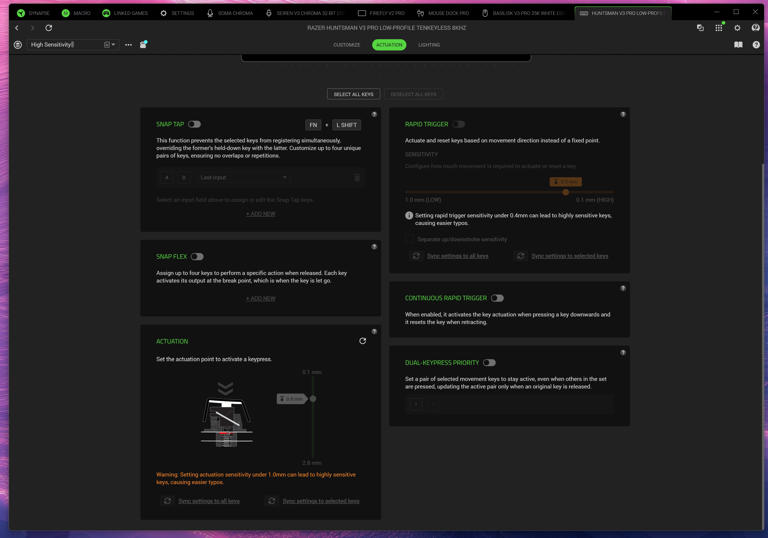Open the profile three-dots menu
Viewport: 768px width, 538px height.
pyautogui.click(x=128, y=45)
